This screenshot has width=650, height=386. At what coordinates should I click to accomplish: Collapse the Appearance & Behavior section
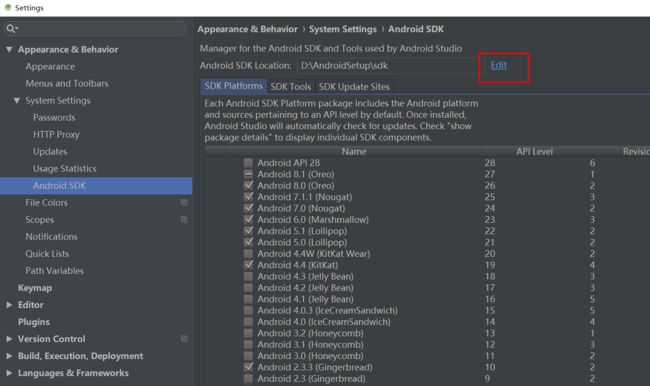[9, 49]
